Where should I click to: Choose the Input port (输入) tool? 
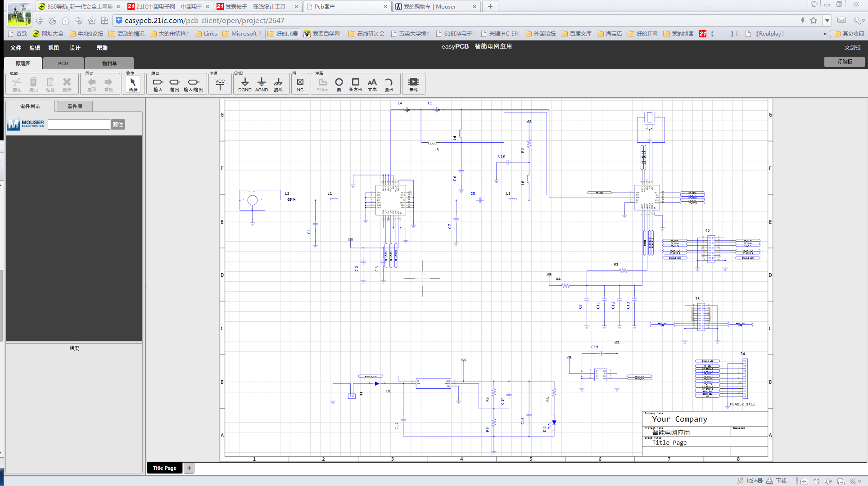click(x=158, y=84)
